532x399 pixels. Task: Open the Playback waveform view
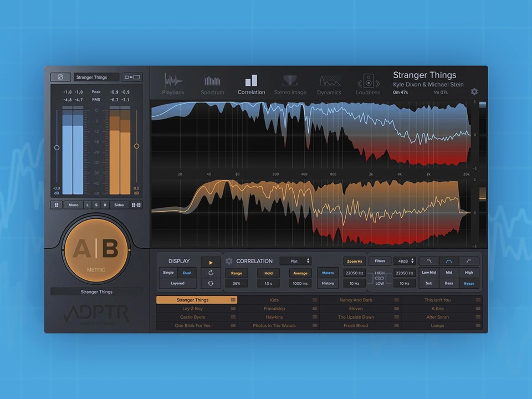coord(173,84)
